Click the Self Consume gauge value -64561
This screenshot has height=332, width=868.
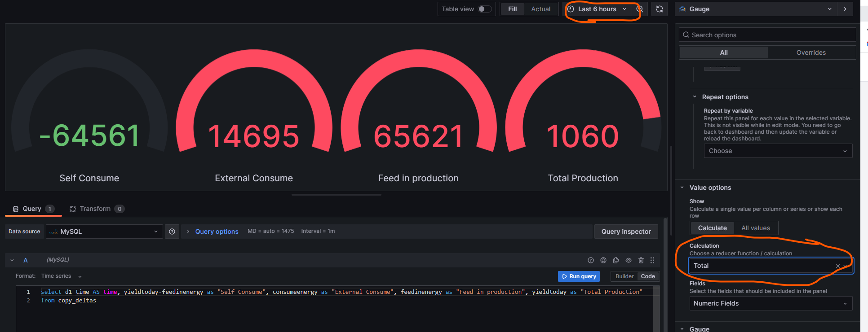(90, 135)
